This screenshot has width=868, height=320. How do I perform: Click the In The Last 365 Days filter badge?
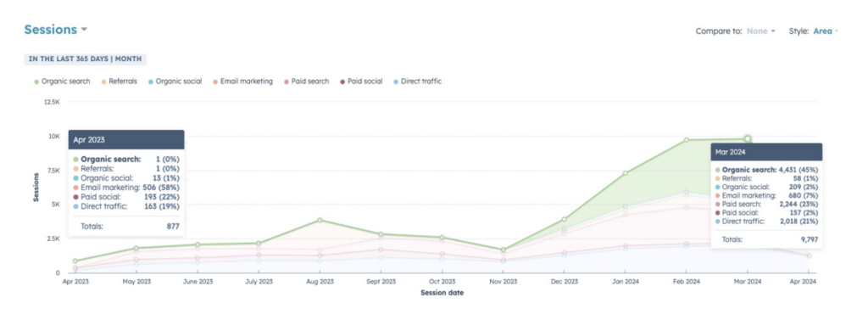click(x=85, y=59)
